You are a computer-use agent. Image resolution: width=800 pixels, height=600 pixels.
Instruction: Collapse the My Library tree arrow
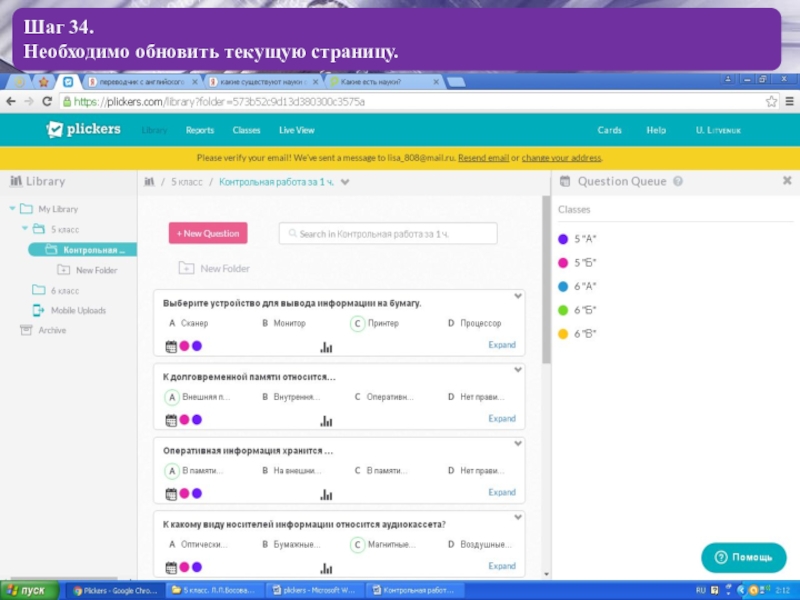pyautogui.click(x=12, y=208)
